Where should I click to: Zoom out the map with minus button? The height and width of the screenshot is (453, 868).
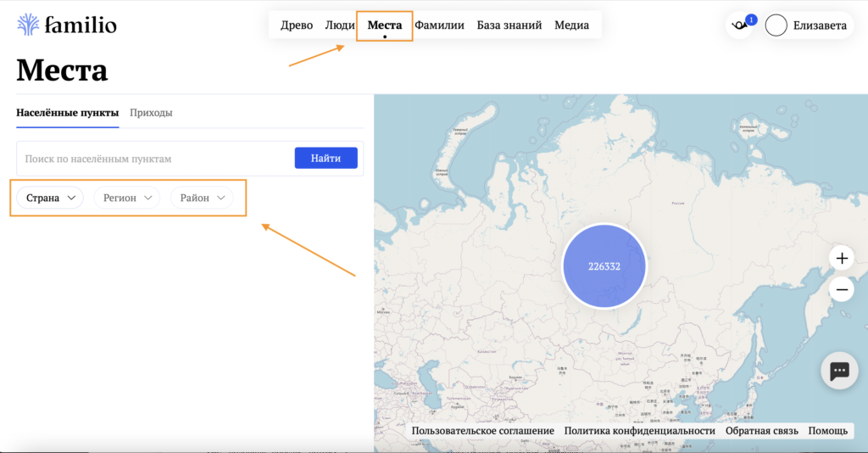[x=842, y=289]
